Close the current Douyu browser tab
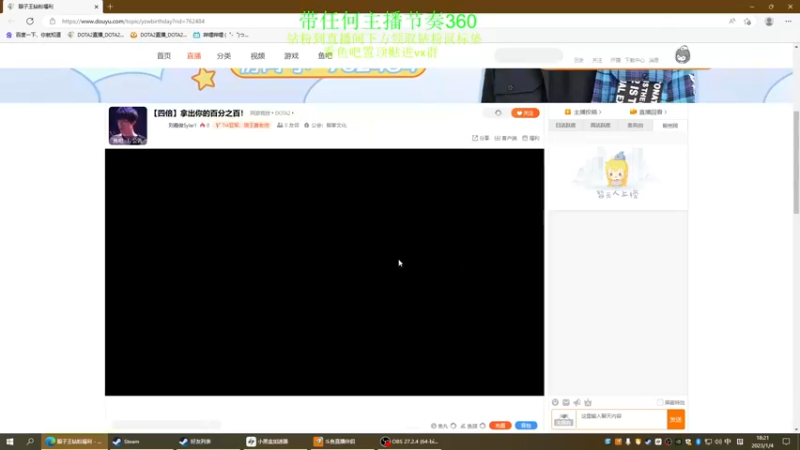The image size is (800, 450). click(x=96, y=7)
